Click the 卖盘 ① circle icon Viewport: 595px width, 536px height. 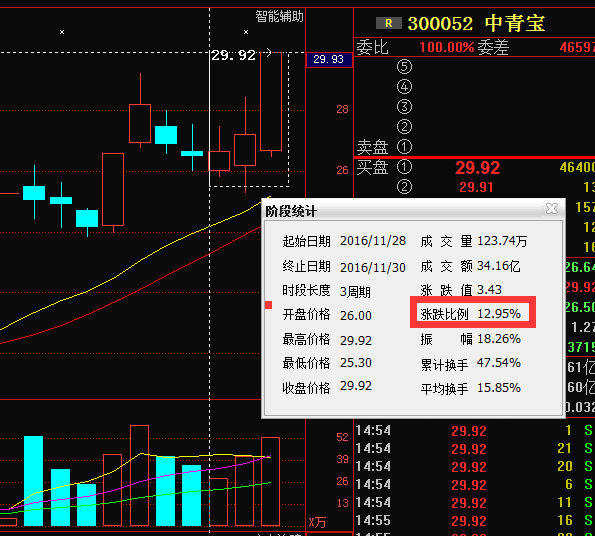click(404, 147)
